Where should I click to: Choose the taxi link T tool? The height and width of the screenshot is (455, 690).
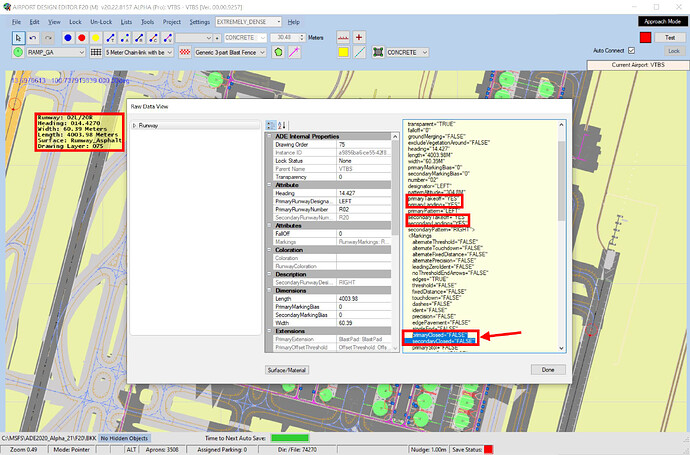110,38
